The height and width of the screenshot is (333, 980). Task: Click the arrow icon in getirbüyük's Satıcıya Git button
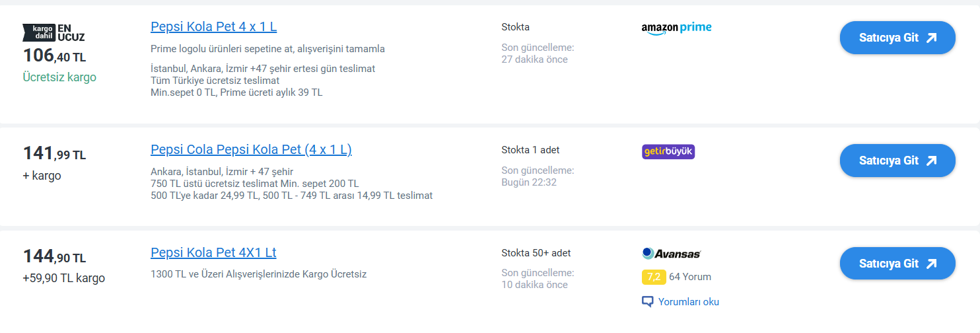coord(932,161)
